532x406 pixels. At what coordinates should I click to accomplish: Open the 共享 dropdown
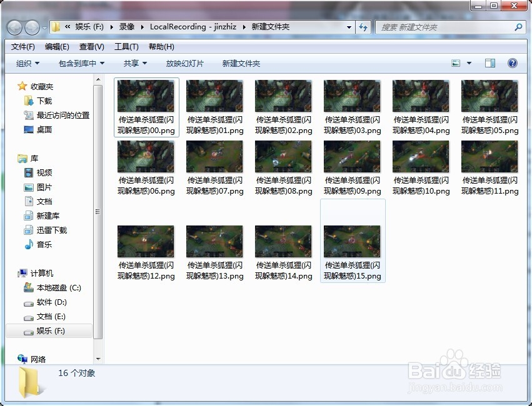[x=136, y=63]
